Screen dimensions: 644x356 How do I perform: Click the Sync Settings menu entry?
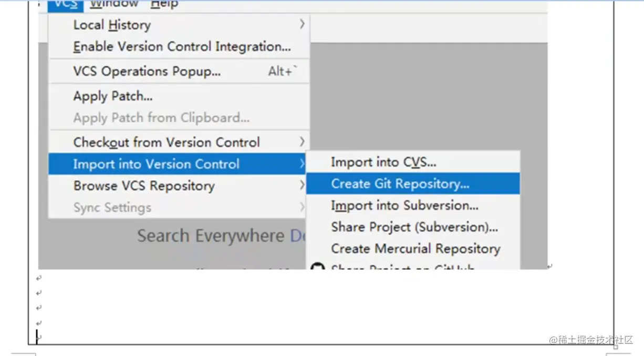pos(112,207)
